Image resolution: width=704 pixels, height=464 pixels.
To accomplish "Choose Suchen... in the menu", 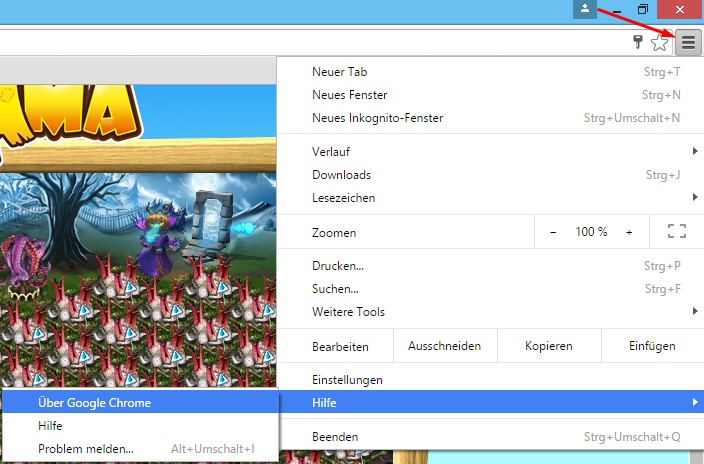I will pos(490,289).
